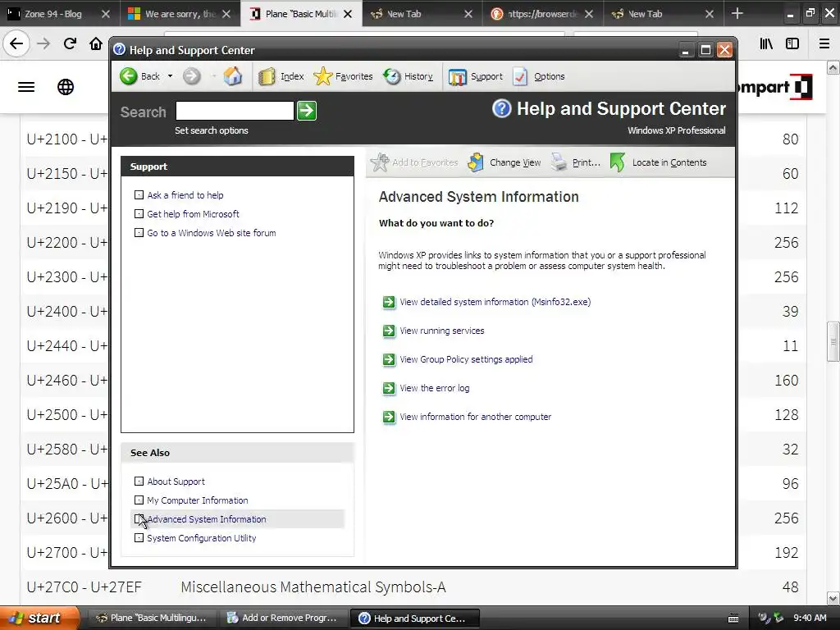Click browser back arrow button
The image size is (840, 630).
click(x=16, y=43)
